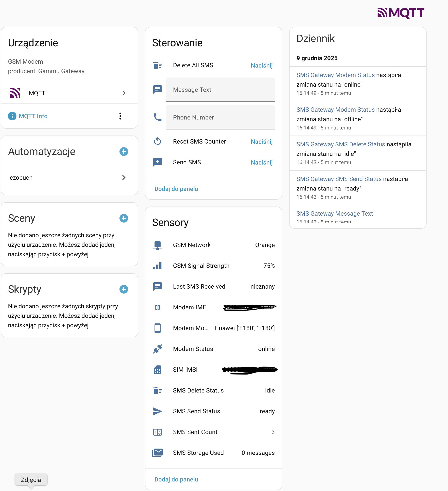
Task: Focus the Phone Number input field
Action: pos(220,117)
